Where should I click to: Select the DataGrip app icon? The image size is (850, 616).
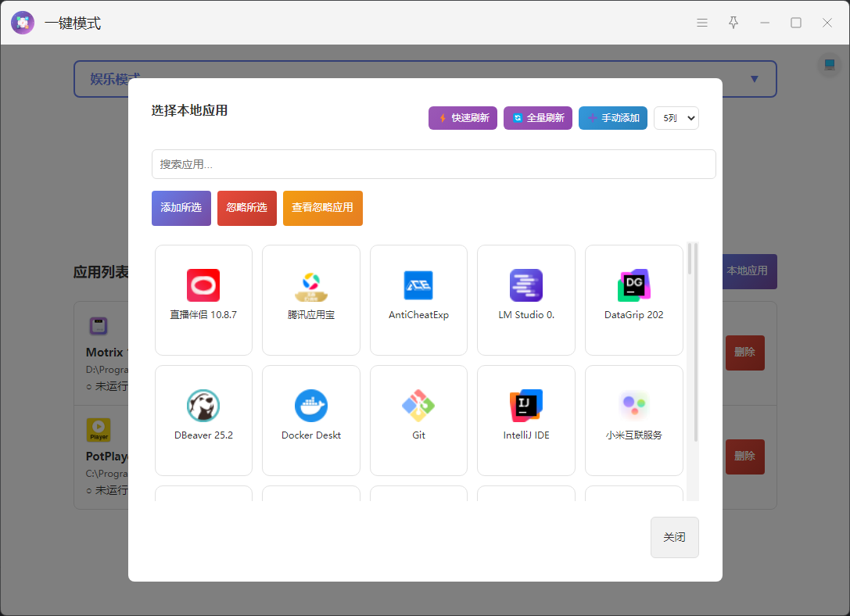tap(633, 285)
